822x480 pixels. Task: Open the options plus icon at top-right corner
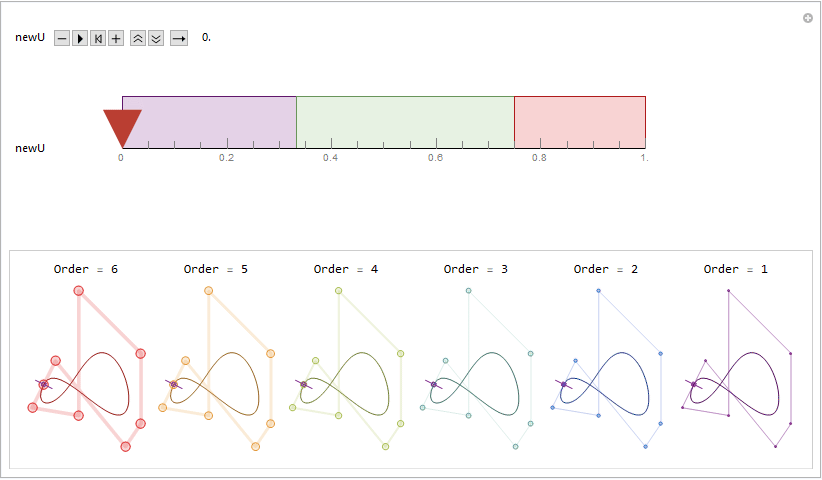808,18
